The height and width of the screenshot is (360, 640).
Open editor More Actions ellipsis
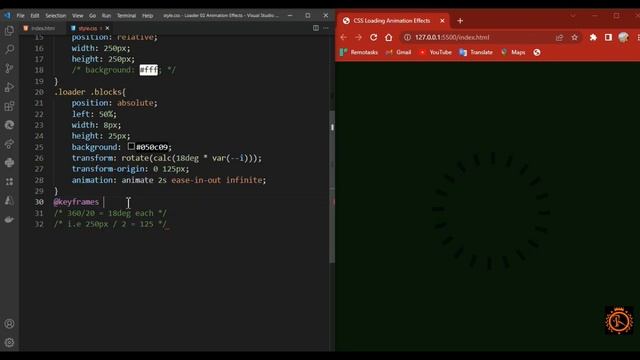pyautogui.click(x=326, y=28)
